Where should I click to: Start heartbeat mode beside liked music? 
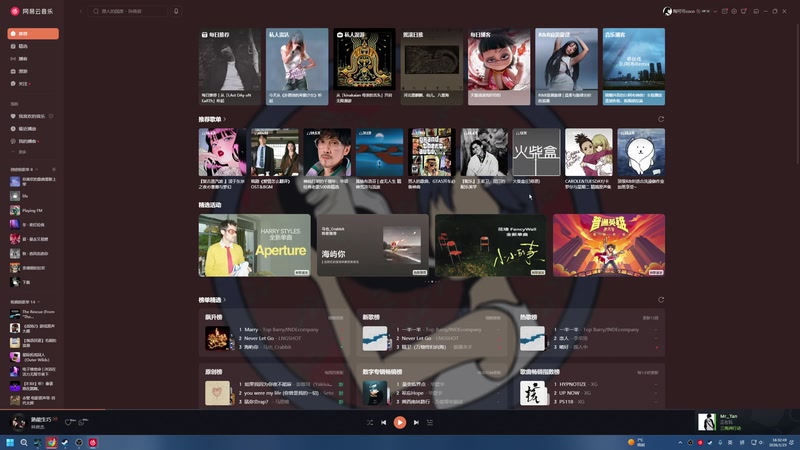click(x=51, y=116)
